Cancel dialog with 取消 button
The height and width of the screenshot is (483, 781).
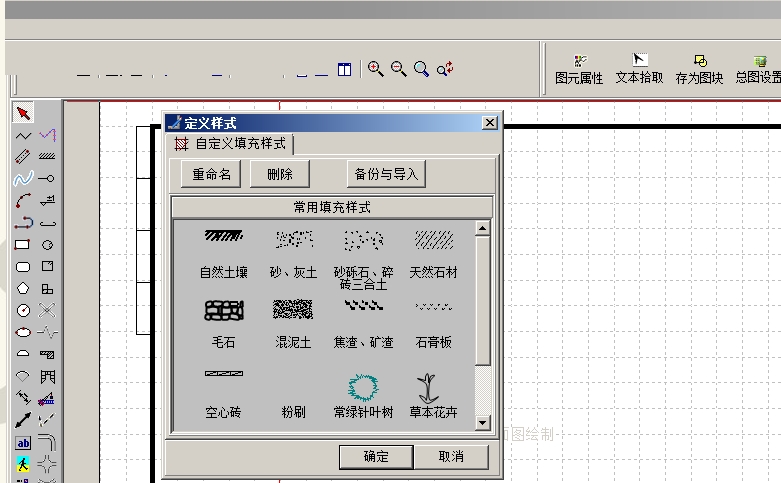coord(451,457)
